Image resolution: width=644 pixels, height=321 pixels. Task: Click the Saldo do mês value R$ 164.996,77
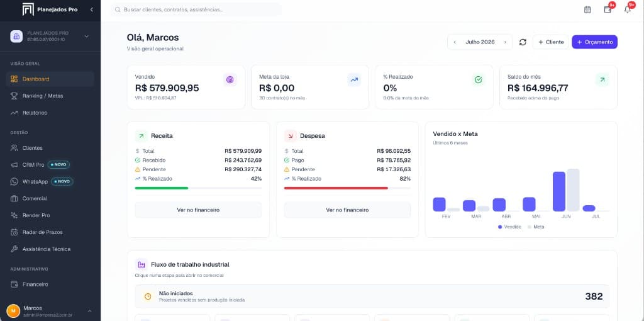(538, 88)
